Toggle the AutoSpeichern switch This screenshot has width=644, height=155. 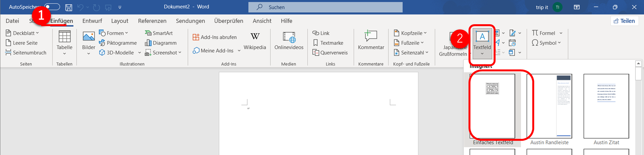pos(52,7)
